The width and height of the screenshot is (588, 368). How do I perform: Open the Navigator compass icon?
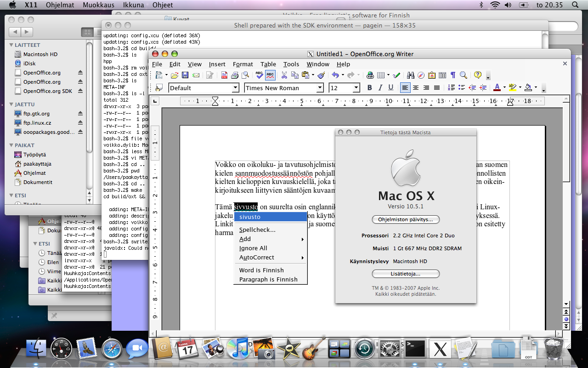point(421,75)
